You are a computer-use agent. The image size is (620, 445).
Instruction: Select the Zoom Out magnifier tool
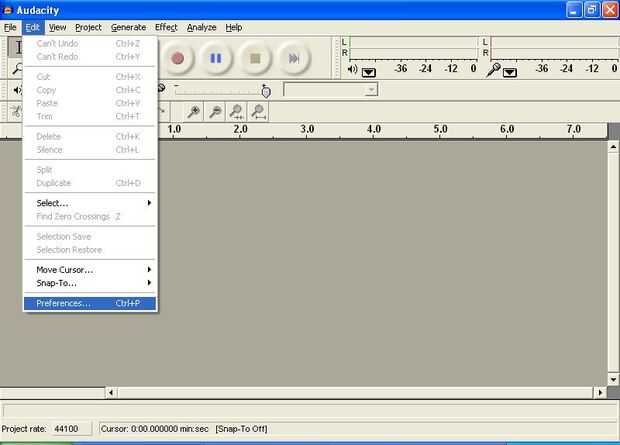click(215, 112)
